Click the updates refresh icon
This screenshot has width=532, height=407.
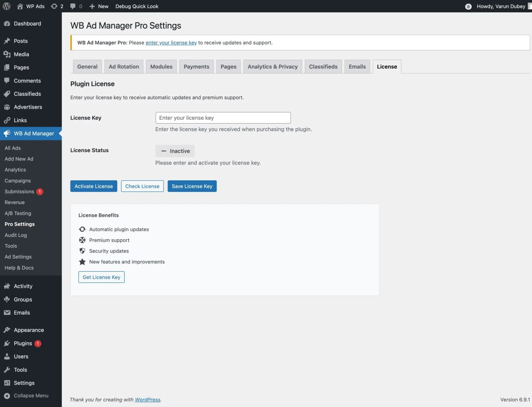click(54, 6)
